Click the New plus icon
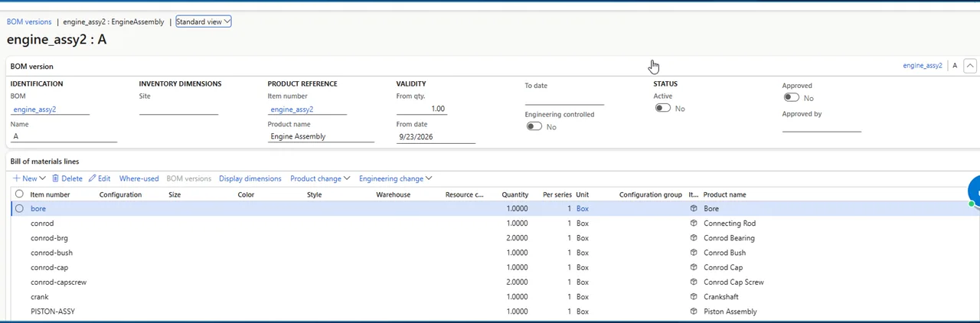The width and height of the screenshot is (980, 323). point(16,178)
